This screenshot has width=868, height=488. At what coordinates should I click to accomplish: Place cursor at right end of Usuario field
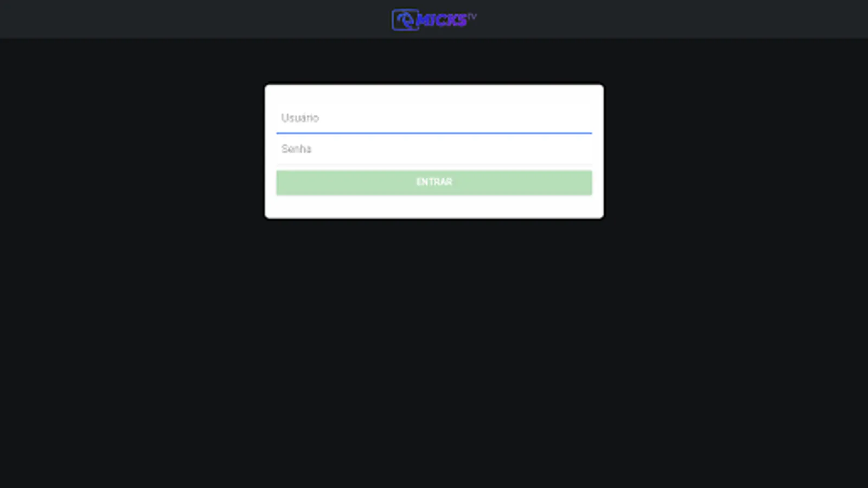click(x=586, y=118)
